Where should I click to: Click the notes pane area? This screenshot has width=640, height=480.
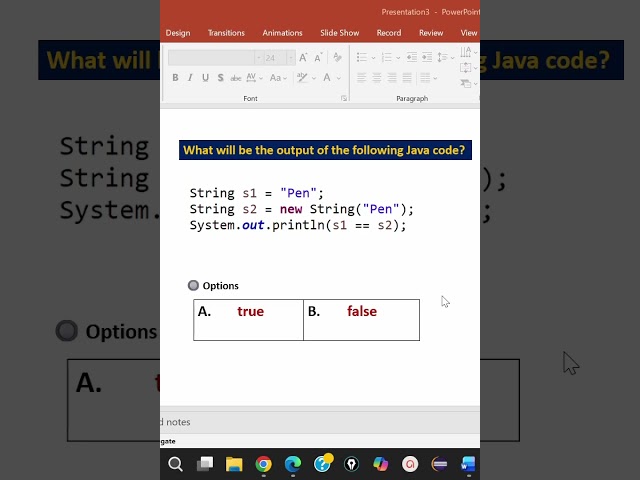320,422
